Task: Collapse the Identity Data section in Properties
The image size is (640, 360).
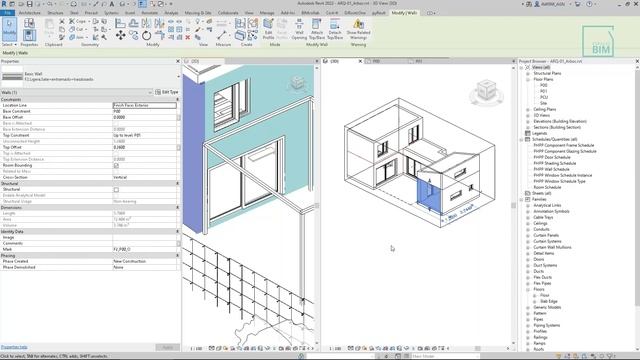Action: pyautogui.click(x=178, y=231)
